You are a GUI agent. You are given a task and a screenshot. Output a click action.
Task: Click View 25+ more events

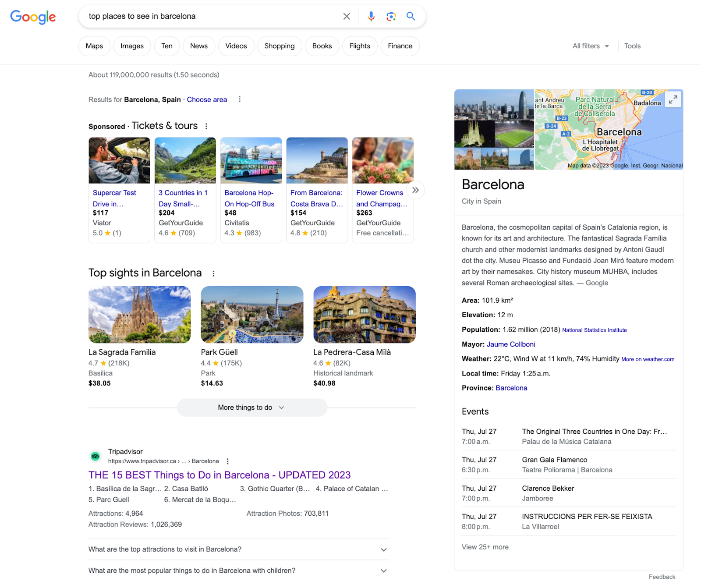click(485, 547)
